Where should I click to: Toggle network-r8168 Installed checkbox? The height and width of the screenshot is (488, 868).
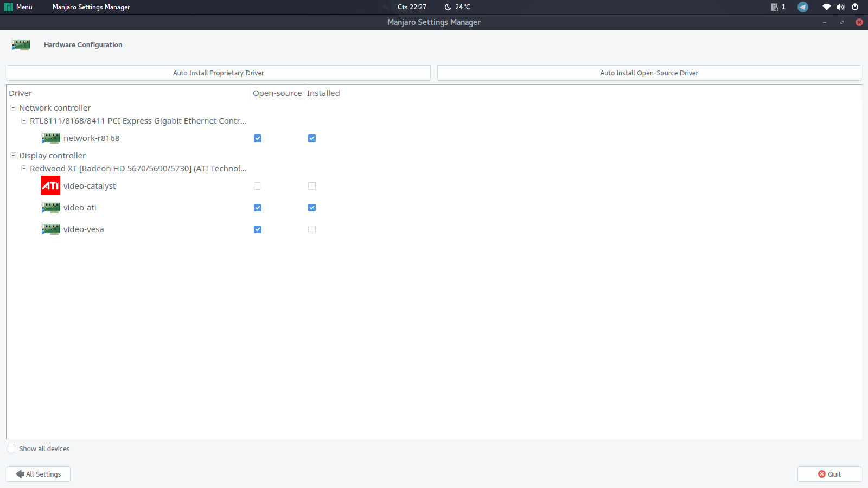click(312, 138)
